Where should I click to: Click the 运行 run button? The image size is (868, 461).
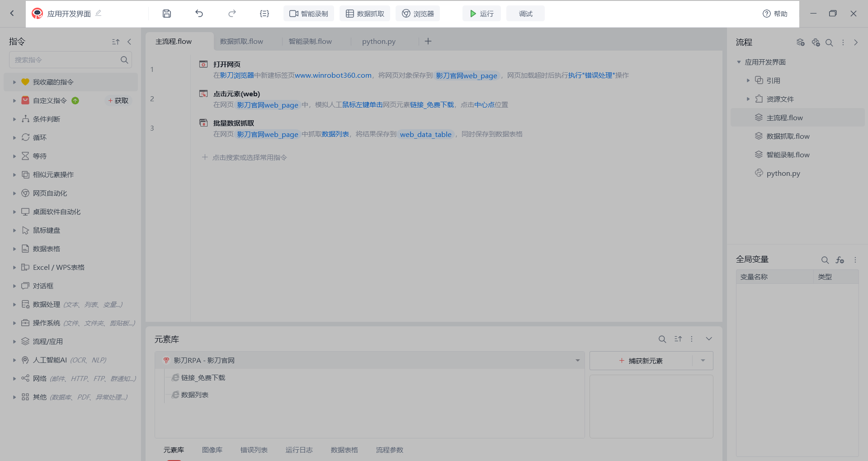(x=481, y=14)
